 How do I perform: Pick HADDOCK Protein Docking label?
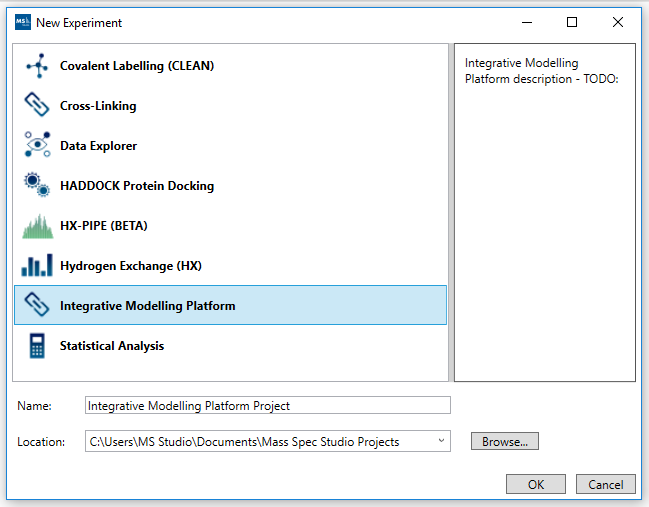pyautogui.click(x=137, y=186)
